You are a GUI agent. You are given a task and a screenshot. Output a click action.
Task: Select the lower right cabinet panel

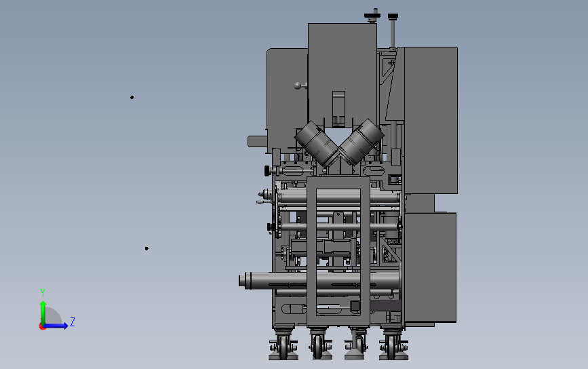point(431,267)
